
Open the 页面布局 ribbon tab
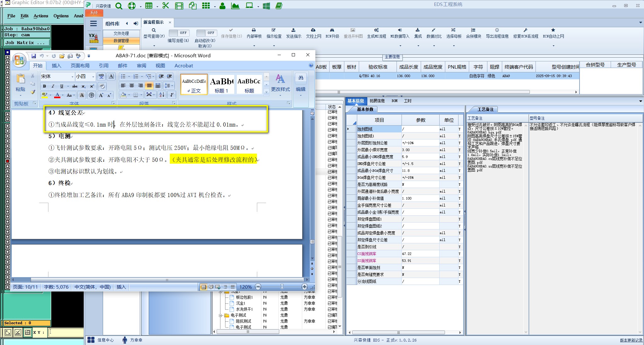pos(80,65)
